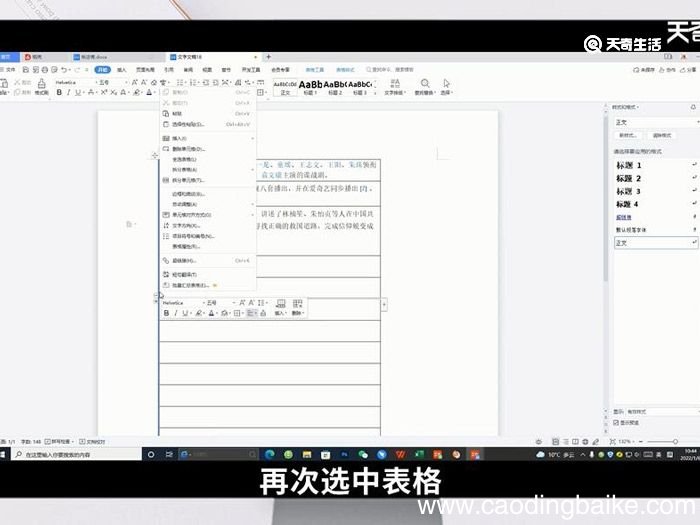Click the Undo arrow in quick toolbar
700x525 pixels.
coord(64,70)
